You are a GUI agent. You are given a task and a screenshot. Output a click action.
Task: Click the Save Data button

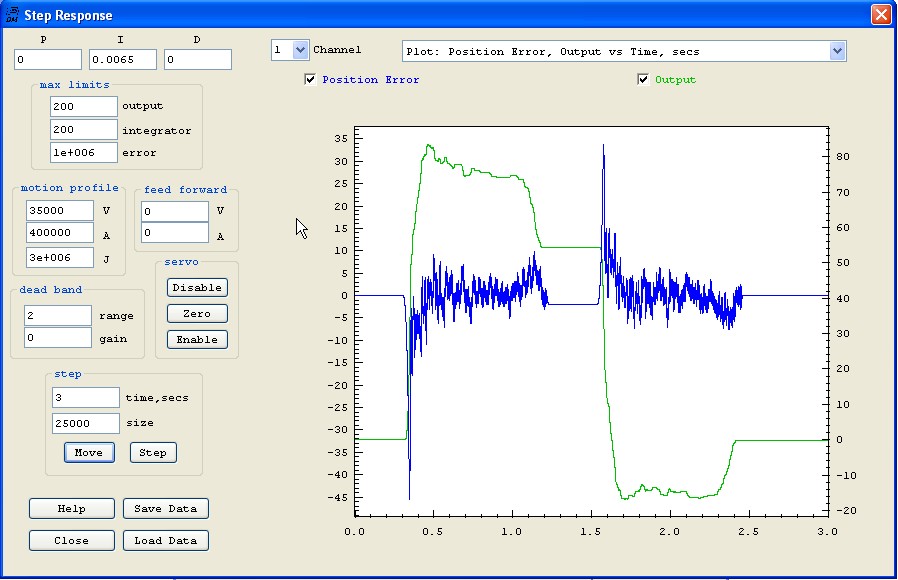[166, 509]
